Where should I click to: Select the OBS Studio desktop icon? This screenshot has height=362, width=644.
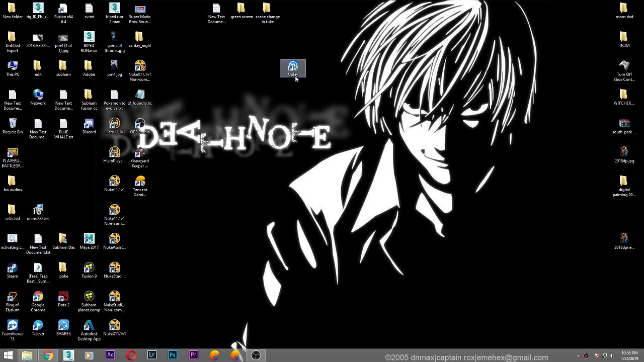140,126
